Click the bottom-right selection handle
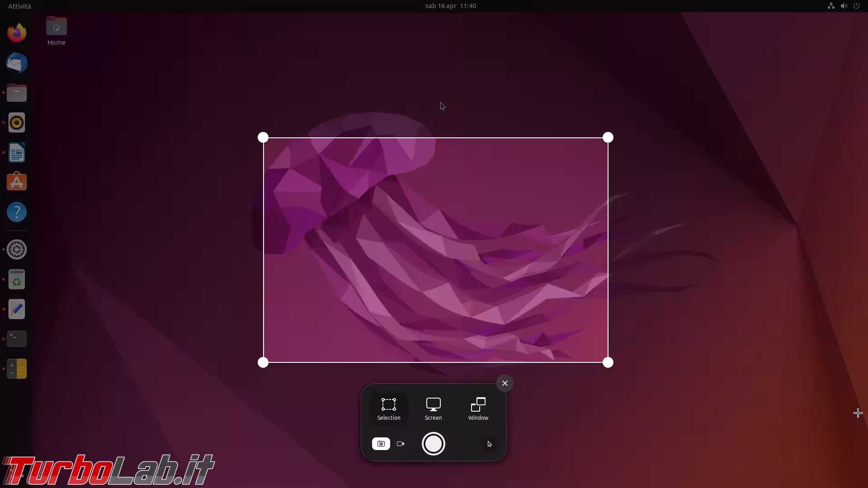Image resolution: width=868 pixels, height=488 pixels. pos(608,362)
